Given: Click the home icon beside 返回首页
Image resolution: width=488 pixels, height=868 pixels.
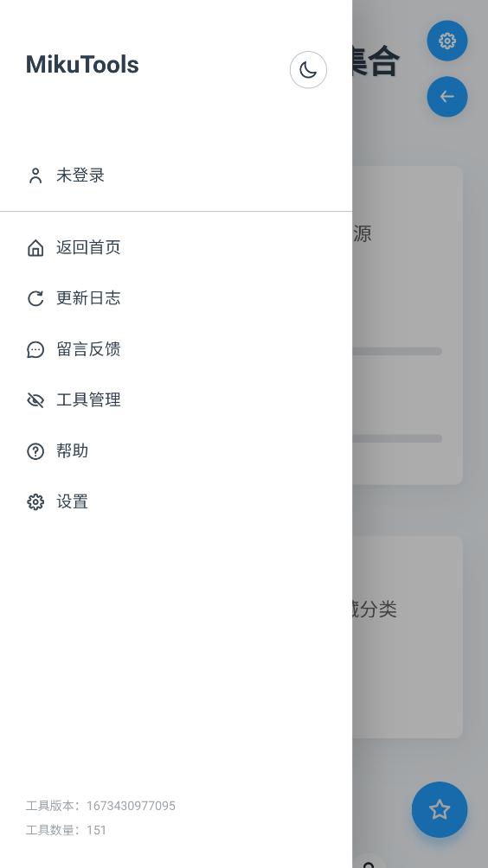Looking at the screenshot, I should pos(35,247).
